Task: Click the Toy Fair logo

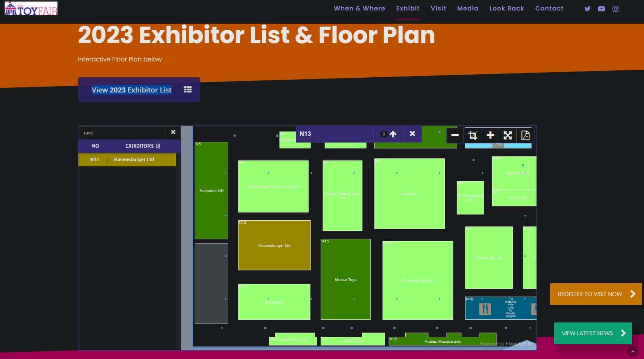Action: [31, 9]
